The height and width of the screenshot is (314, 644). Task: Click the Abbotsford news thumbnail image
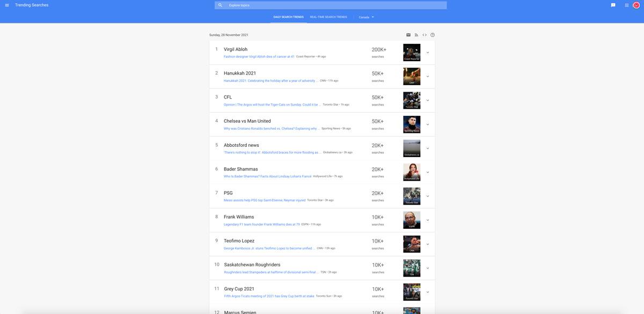[412, 148]
